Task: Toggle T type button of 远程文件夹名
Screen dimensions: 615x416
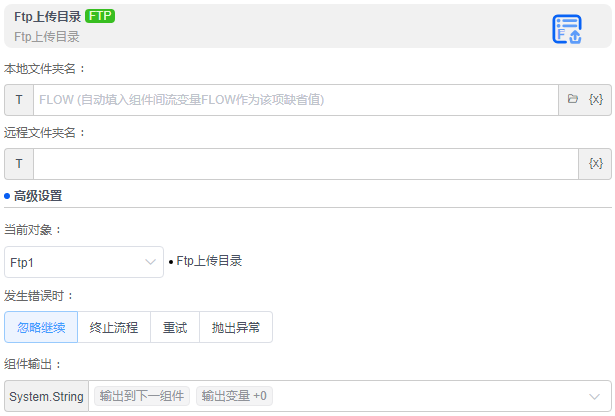Action: [x=19, y=163]
